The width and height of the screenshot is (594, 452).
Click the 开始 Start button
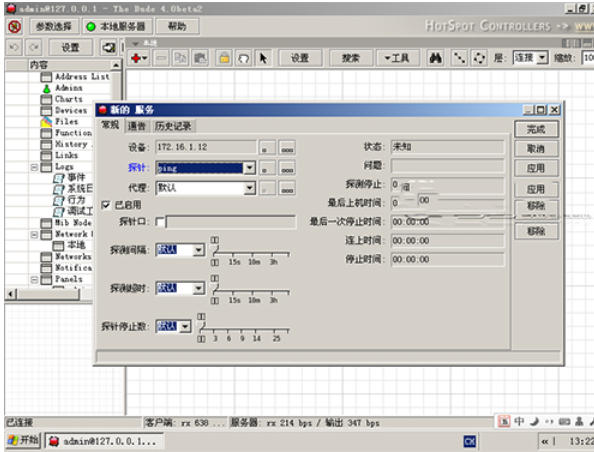(23, 440)
